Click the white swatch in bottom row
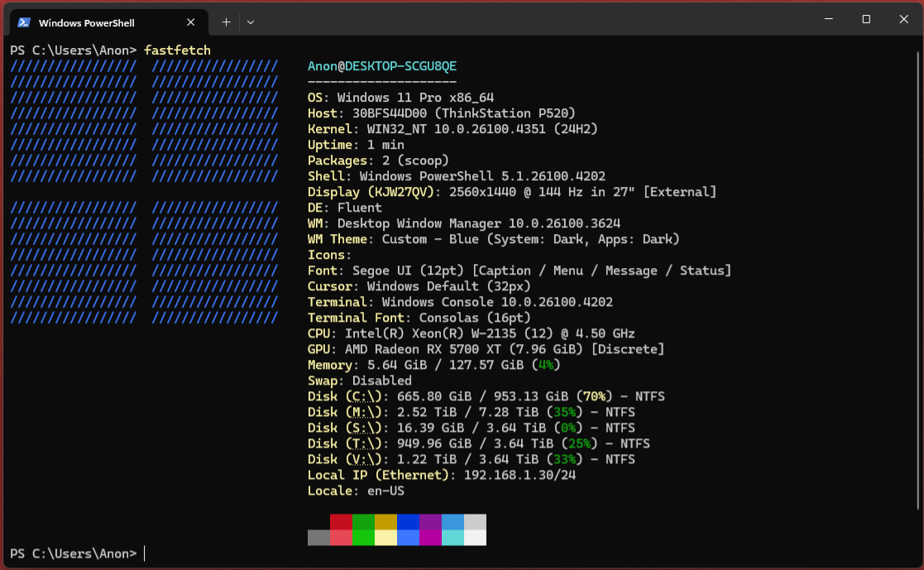The image size is (924, 570). click(x=476, y=538)
